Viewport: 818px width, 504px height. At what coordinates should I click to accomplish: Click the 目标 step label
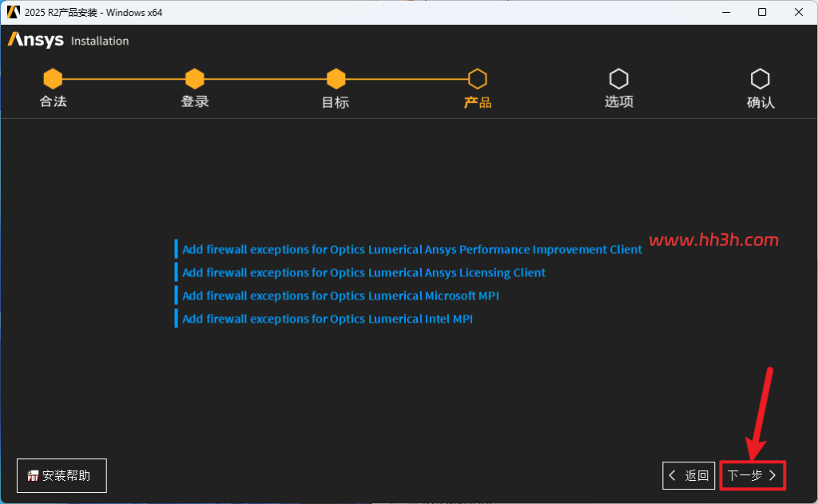[x=336, y=102]
